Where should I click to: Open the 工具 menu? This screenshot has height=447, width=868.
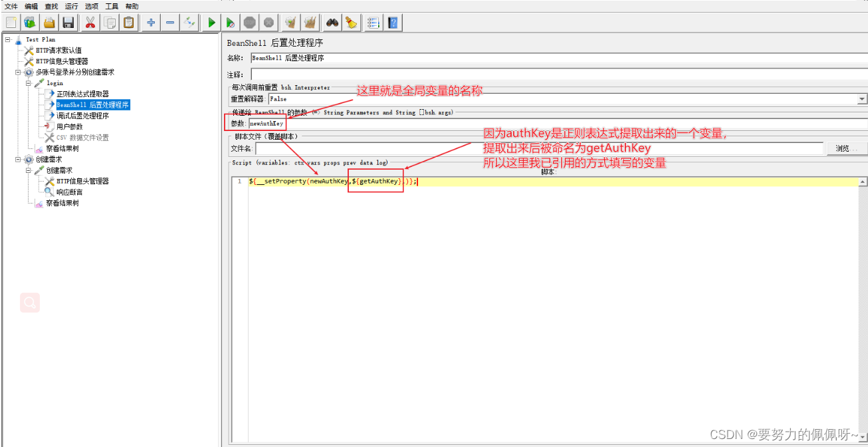(112, 6)
